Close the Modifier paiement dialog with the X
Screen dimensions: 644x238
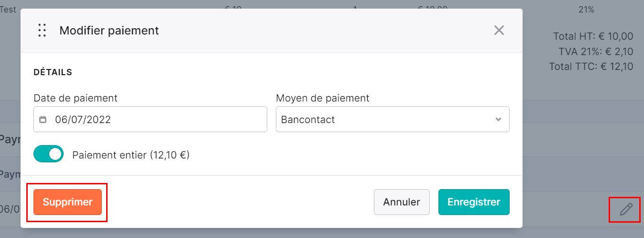pyautogui.click(x=499, y=31)
